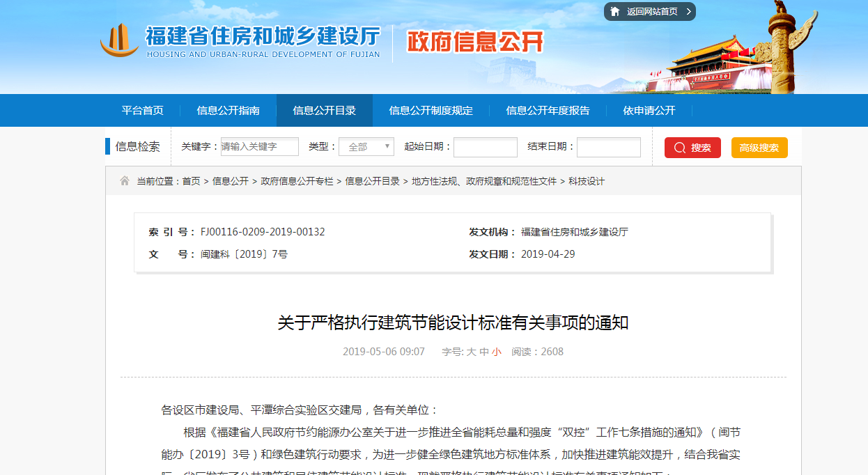Screen dimensions: 868x475
Task: Click the 关键字 keyword input field
Action: click(x=259, y=147)
